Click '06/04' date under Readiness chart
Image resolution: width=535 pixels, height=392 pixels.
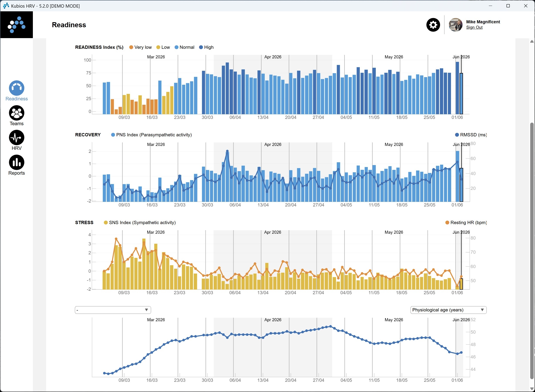(235, 117)
